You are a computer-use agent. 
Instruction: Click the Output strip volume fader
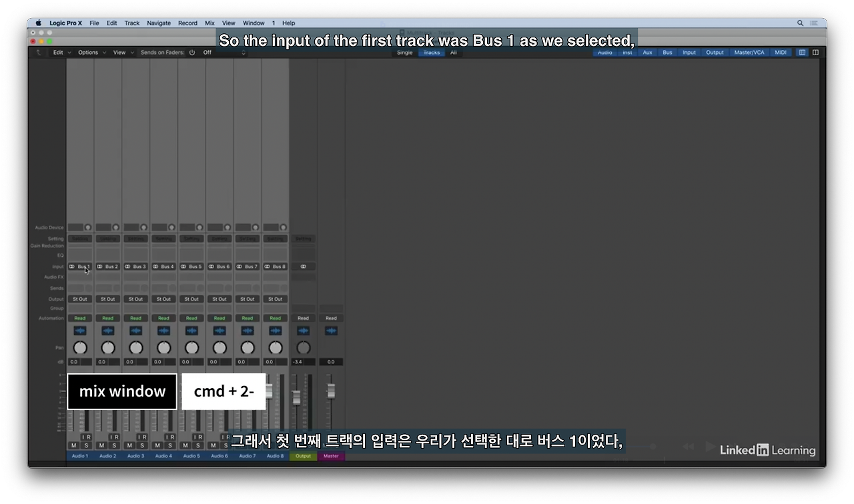297,397
